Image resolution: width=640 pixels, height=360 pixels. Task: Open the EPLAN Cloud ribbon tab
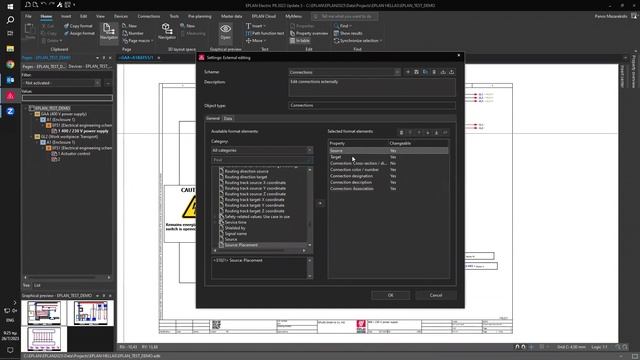click(264, 16)
